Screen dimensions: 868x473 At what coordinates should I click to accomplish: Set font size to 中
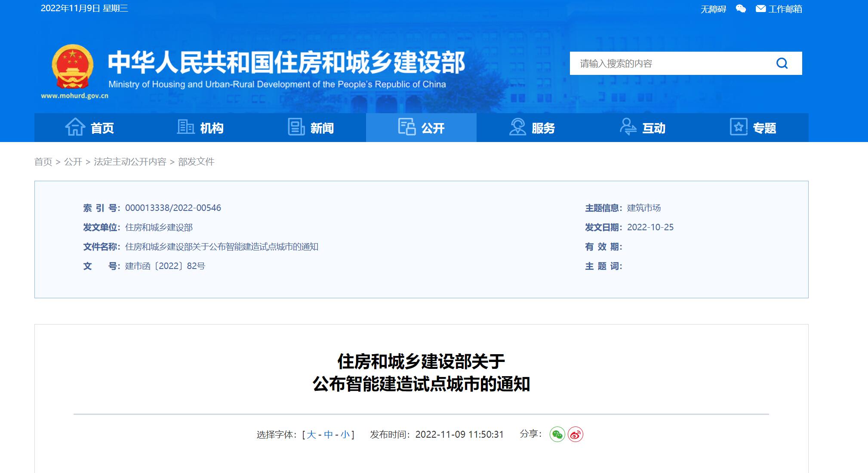pos(328,435)
